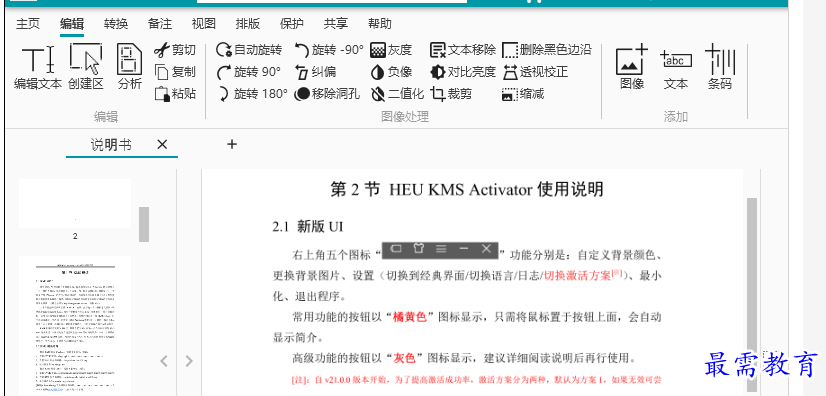Apply 透视校正 (Perspective Correction)
Image resolution: width=826 pixels, height=396 pixels.
coord(535,72)
